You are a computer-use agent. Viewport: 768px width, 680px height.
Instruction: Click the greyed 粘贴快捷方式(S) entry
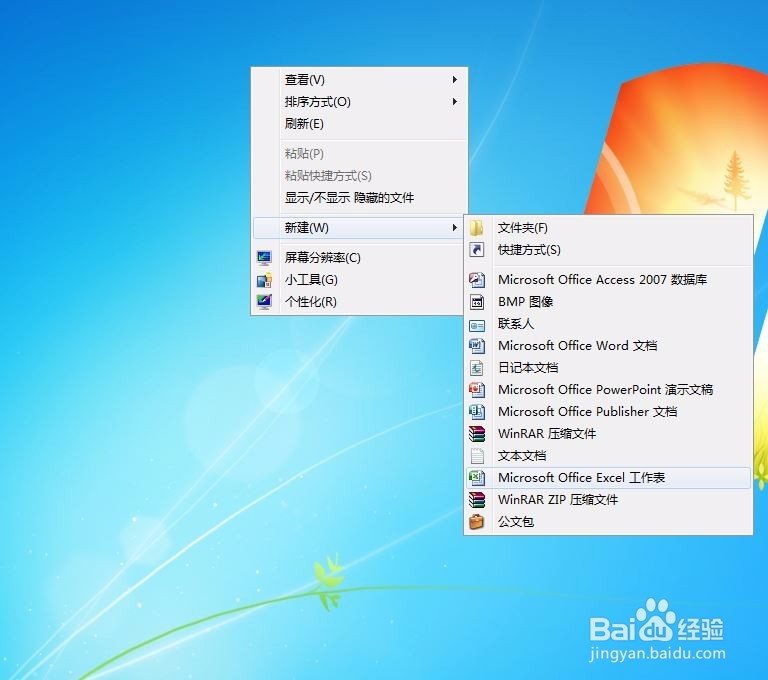point(359,175)
